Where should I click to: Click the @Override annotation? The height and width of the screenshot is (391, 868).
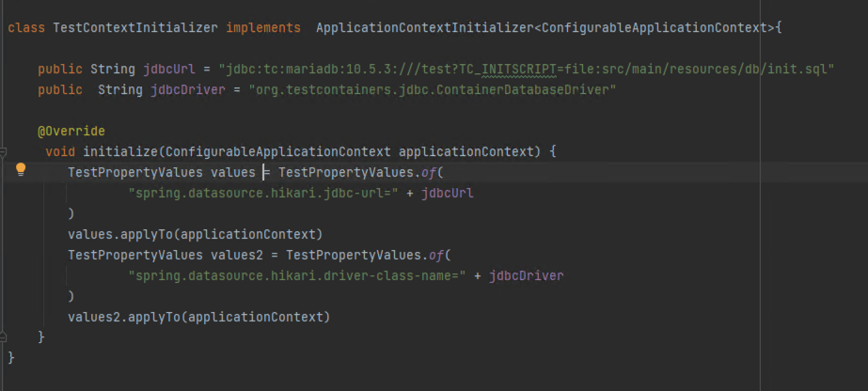(x=71, y=131)
